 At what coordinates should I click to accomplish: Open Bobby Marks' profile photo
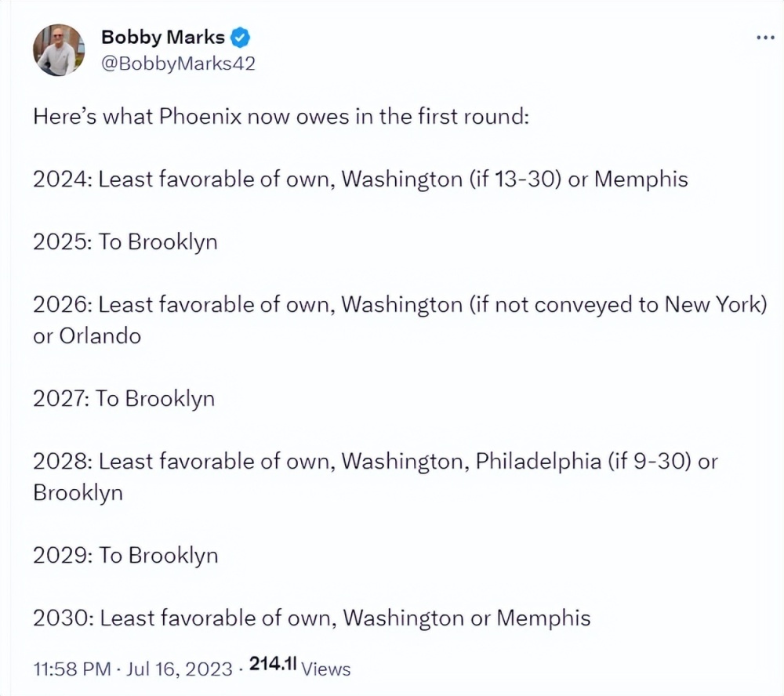59,50
